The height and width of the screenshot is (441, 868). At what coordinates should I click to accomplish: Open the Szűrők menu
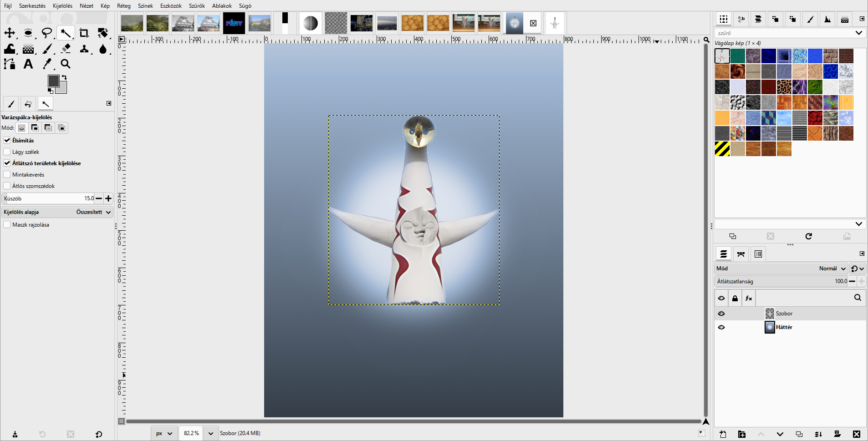(197, 5)
